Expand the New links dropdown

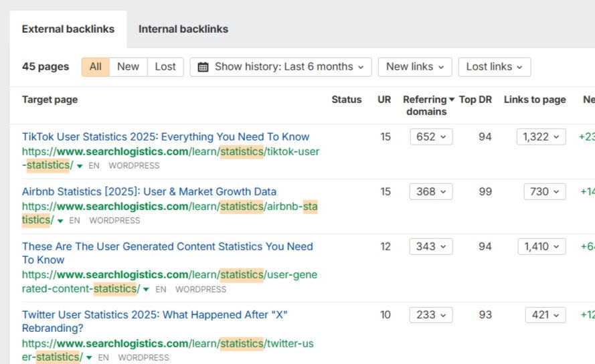[x=415, y=67]
